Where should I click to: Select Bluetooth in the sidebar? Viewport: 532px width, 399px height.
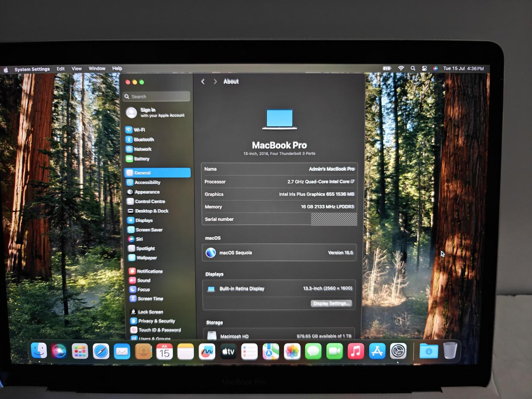(144, 140)
